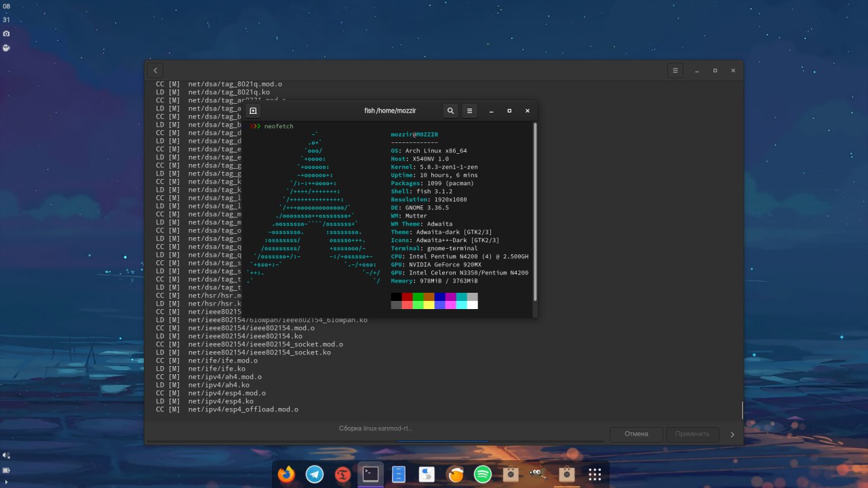This screenshot has width=868, height=488.
Task: Click the Terminal: gnome-terminal line
Action: pyautogui.click(x=434, y=249)
